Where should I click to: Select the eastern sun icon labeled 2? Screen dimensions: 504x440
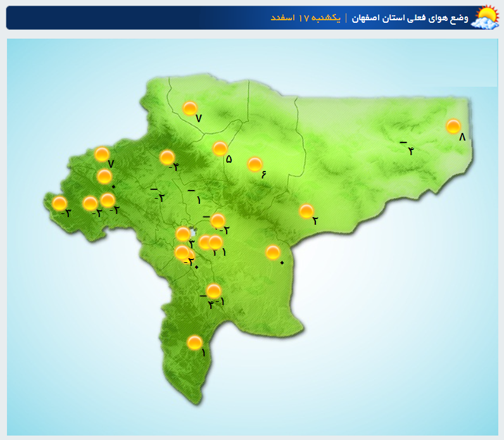click(x=306, y=211)
